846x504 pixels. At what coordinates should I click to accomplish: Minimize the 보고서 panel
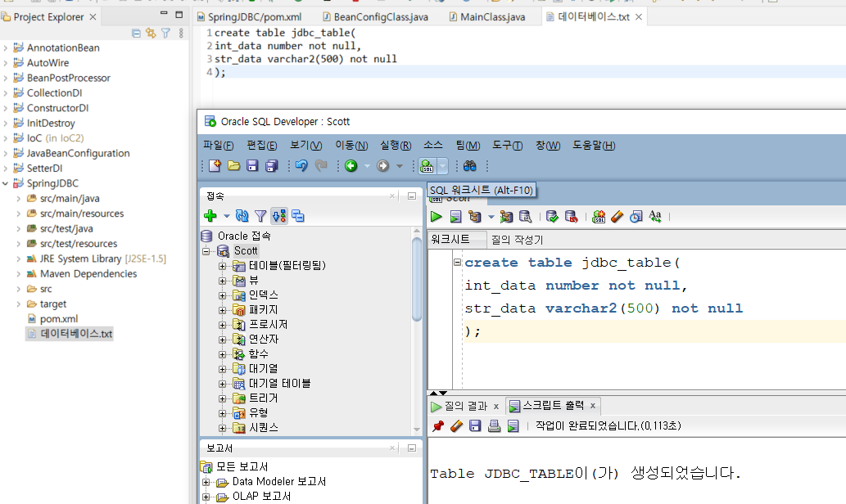click(x=412, y=448)
